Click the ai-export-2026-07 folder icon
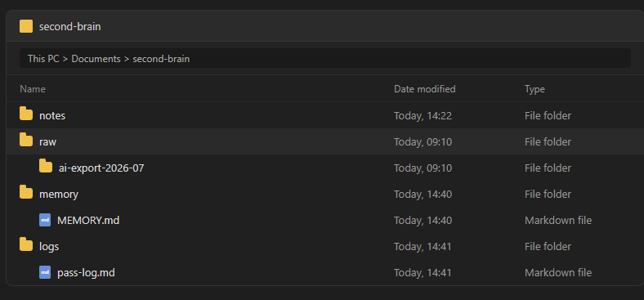 46,167
